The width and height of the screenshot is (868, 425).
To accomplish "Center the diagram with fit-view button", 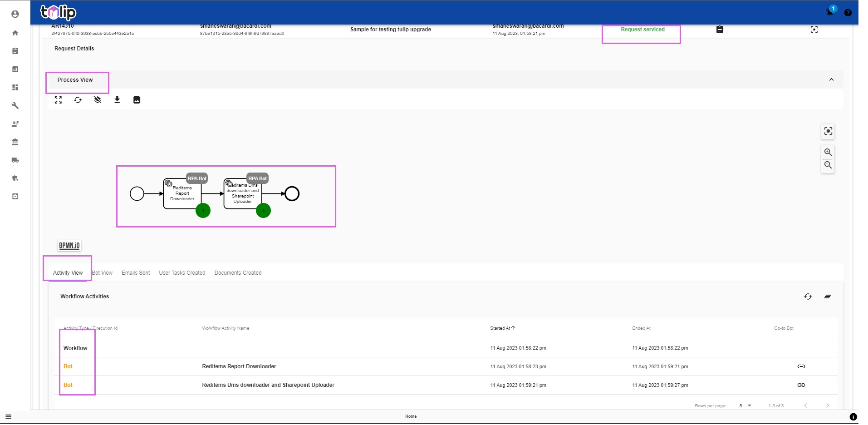I will 828,131.
